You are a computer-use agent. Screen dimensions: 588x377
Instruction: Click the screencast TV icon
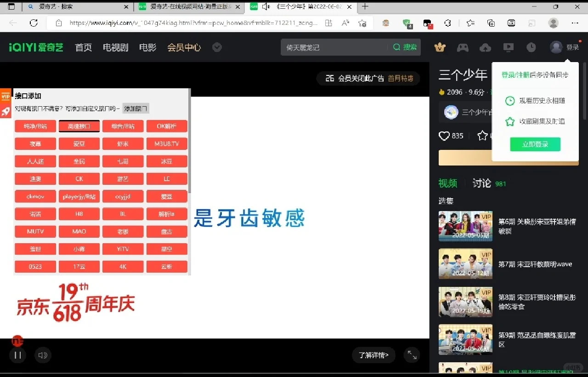pyautogui.click(x=508, y=47)
